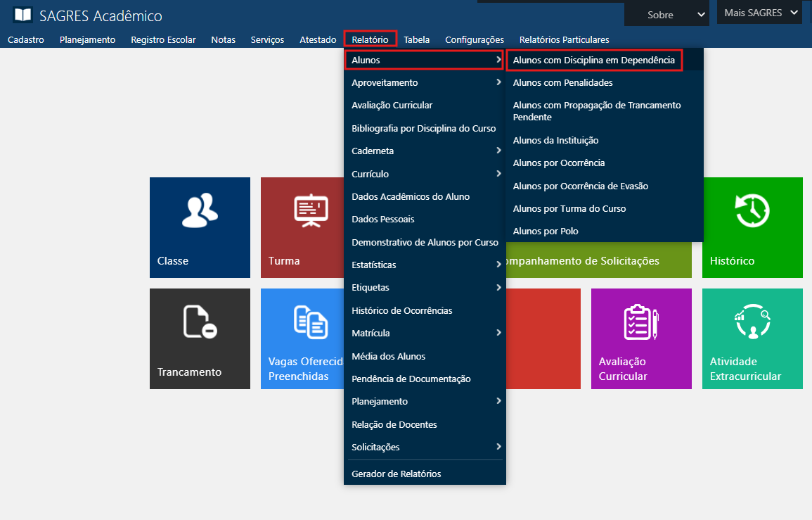The width and height of the screenshot is (812, 520).
Task: Open the Avaliação Curricular clipboard icon
Action: (x=641, y=322)
